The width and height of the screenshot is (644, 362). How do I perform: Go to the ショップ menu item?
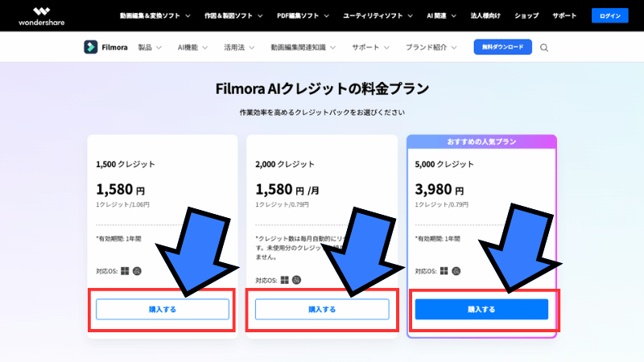526,15
